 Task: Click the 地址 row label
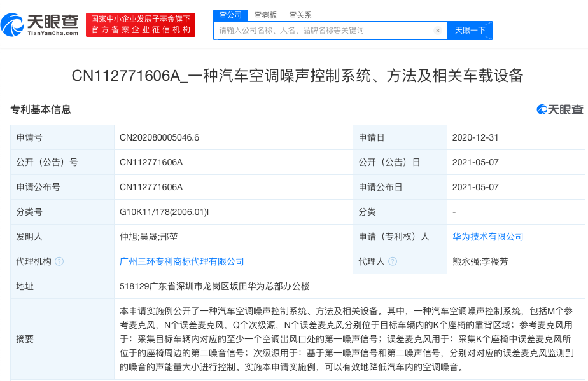point(25,286)
